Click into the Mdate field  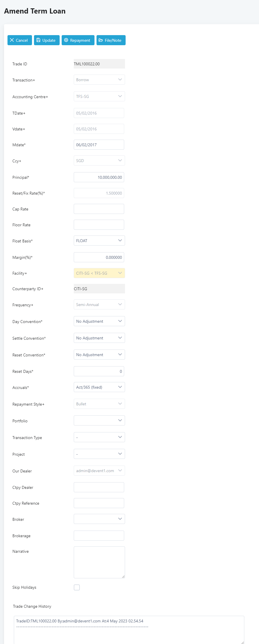click(99, 145)
